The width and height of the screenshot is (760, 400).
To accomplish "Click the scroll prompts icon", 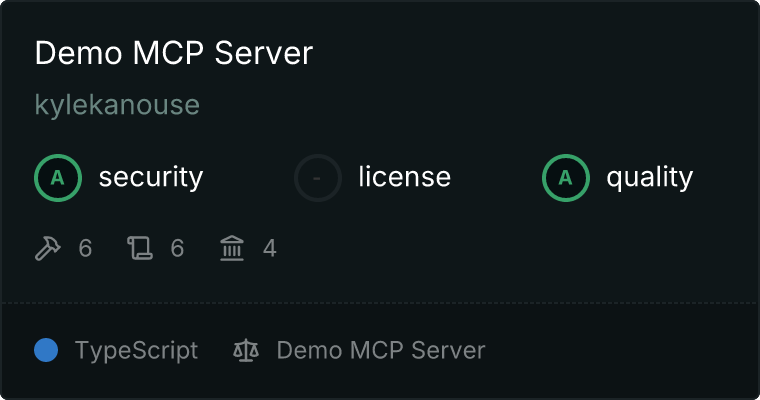I will click(140, 248).
